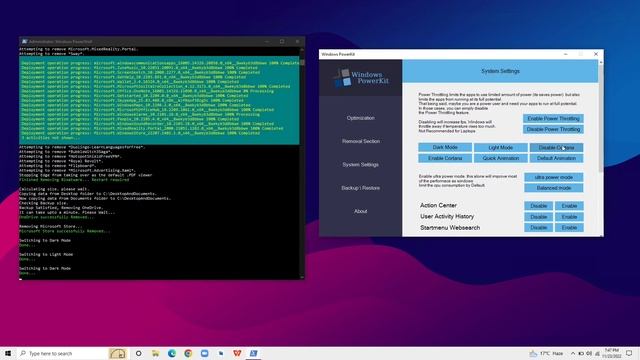Screen dimensions: 640x360
Task: Enable the Action Center
Action: pyautogui.click(x=569, y=206)
